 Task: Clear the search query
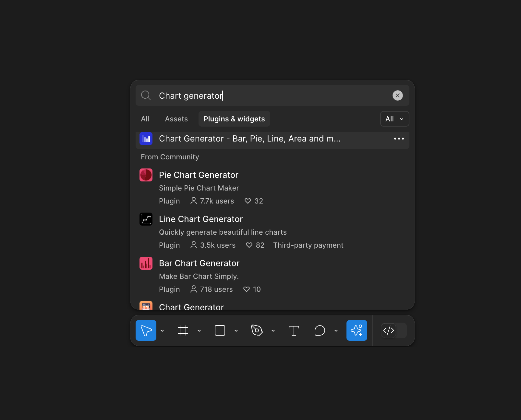tap(398, 95)
